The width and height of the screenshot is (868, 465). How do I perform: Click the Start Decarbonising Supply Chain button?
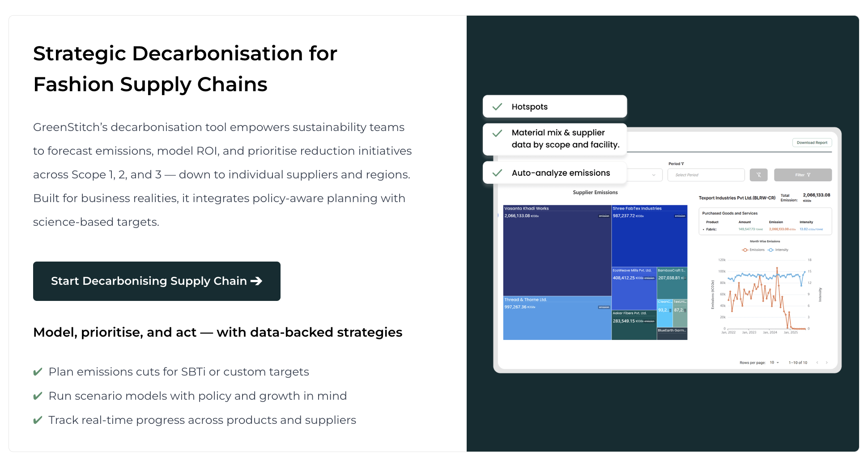point(157,281)
